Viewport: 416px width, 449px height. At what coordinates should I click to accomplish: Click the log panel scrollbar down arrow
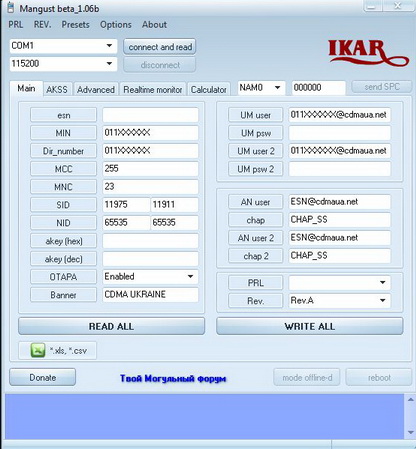coord(410,433)
